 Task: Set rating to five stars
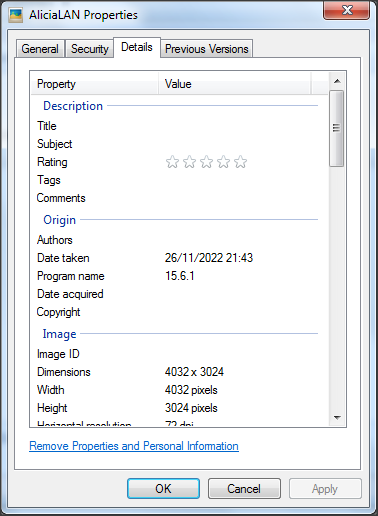pyautogui.click(x=240, y=162)
